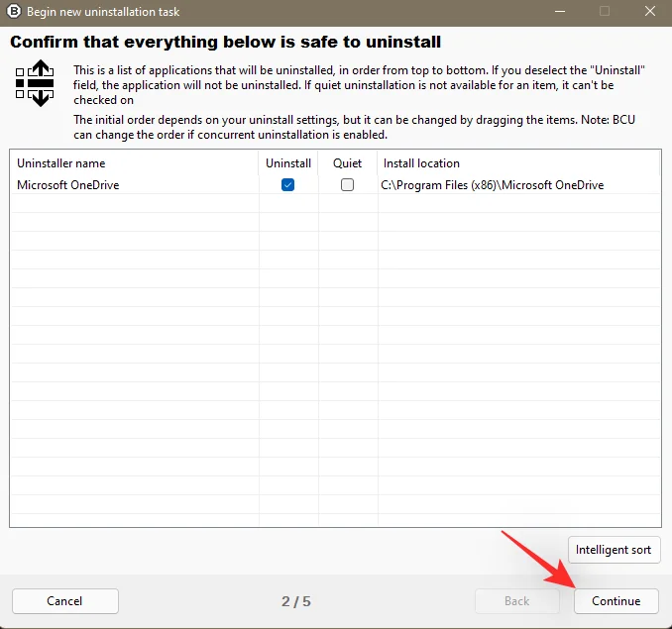Click the 2 / 5 step indicator
Image resolution: width=672 pixels, height=629 pixels.
click(x=296, y=601)
